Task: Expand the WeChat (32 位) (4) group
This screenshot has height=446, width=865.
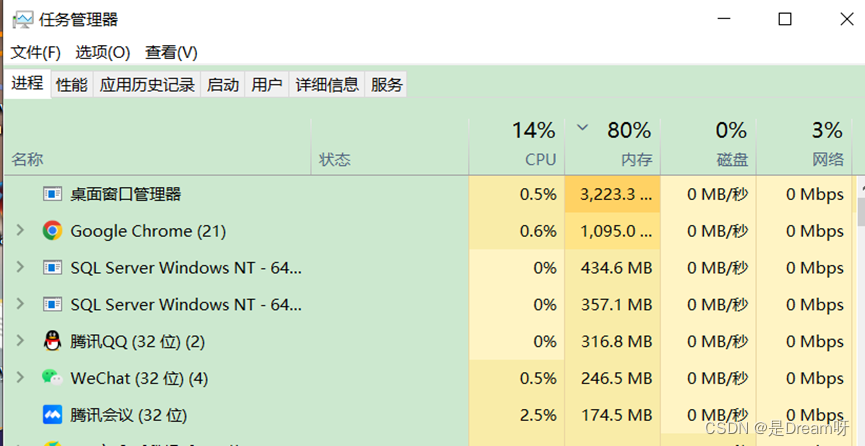Action: coord(20,378)
